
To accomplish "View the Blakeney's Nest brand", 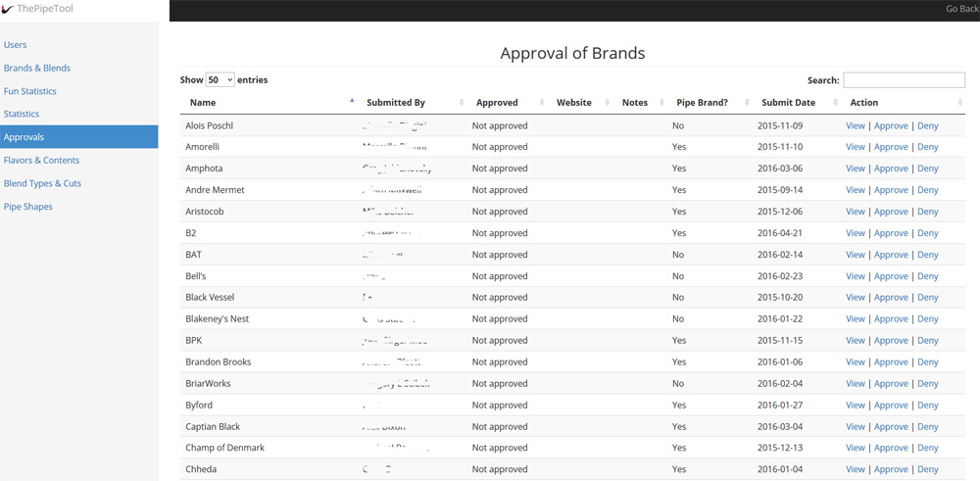I will [855, 319].
